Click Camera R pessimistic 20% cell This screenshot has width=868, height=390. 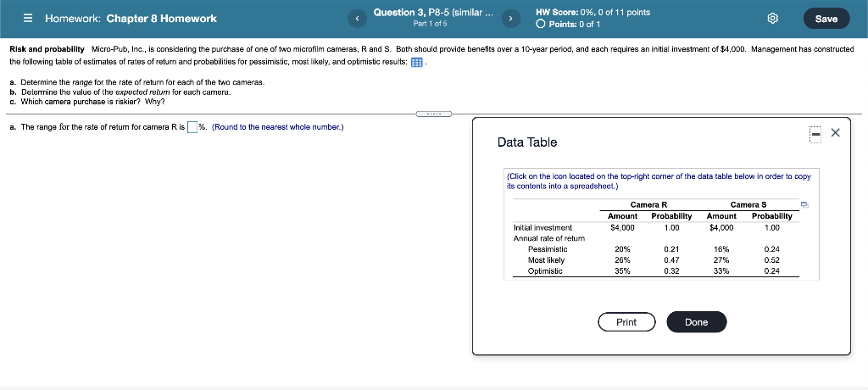click(622, 249)
